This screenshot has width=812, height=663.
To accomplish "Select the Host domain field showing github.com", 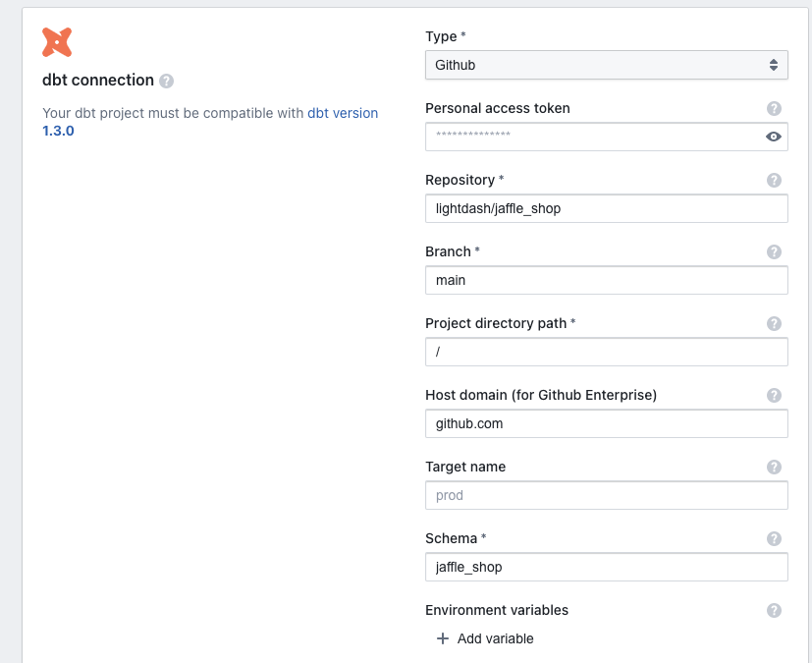I will pos(606,423).
